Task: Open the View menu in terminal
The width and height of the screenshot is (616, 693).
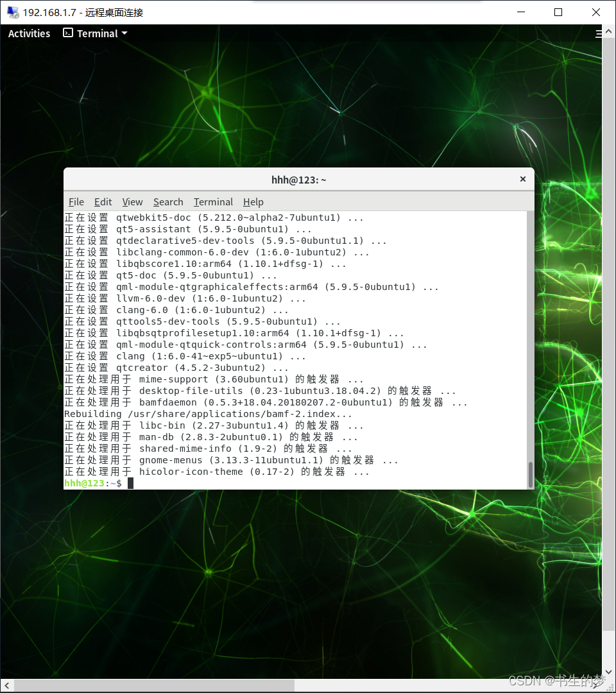Action: point(132,202)
